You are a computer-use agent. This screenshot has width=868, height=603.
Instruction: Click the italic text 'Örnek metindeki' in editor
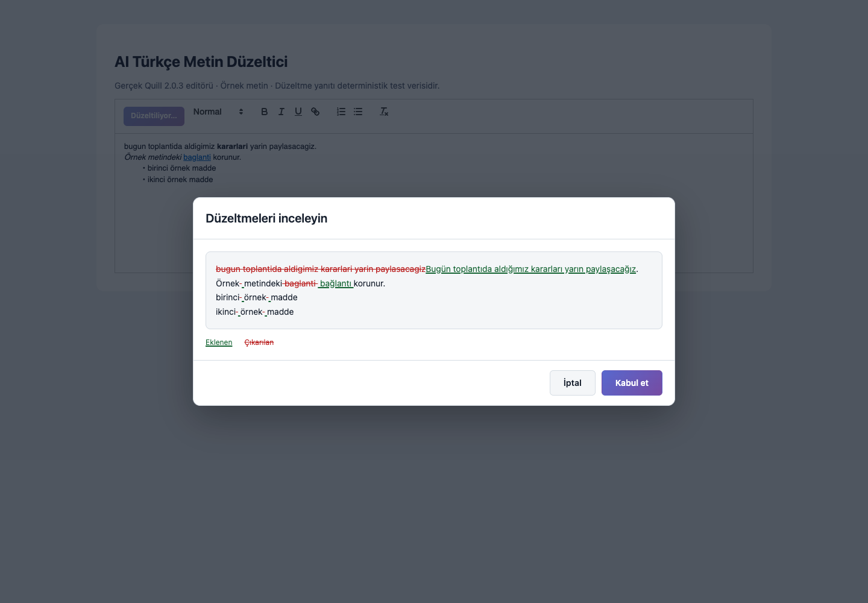(153, 157)
